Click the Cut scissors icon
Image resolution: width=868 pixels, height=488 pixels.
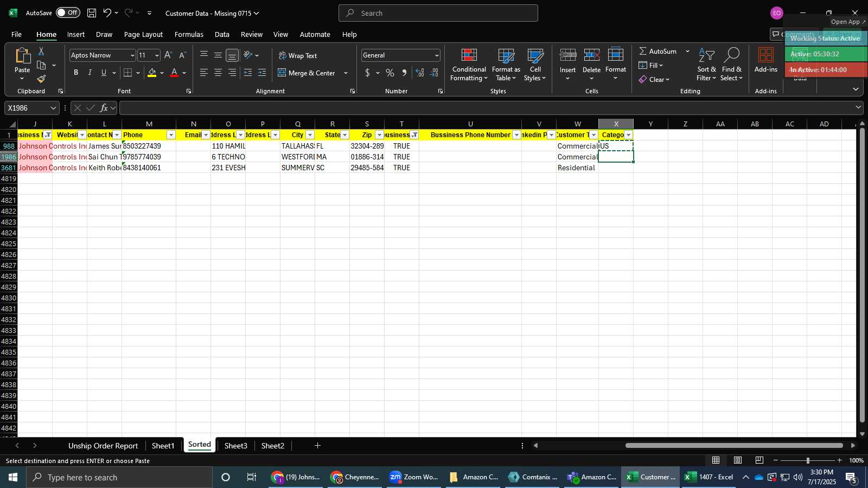pyautogui.click(x=41, y=51)
